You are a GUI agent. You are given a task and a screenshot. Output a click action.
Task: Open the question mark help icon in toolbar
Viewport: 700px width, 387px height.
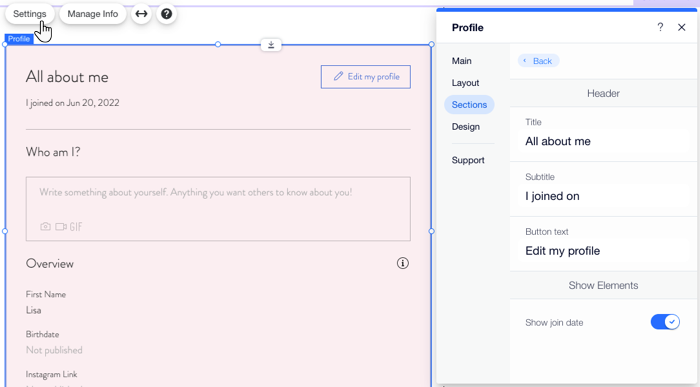point(167,14)
